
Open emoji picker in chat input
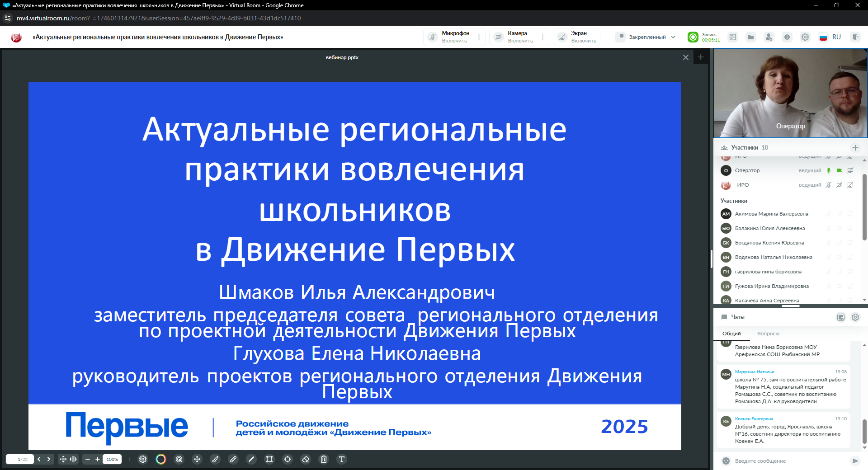click(726, 461)
